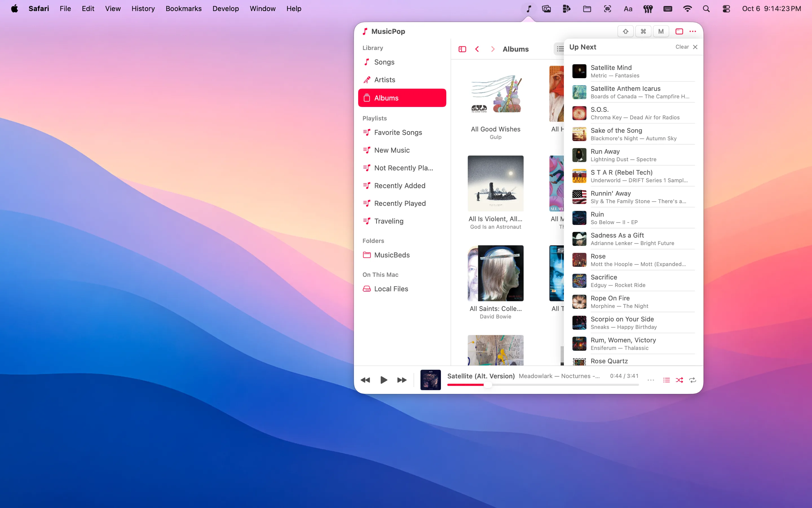The image size is (812, 508).
Task: Click the M key shortcut button
Action: pyautogui.click(x=661, y=31)
